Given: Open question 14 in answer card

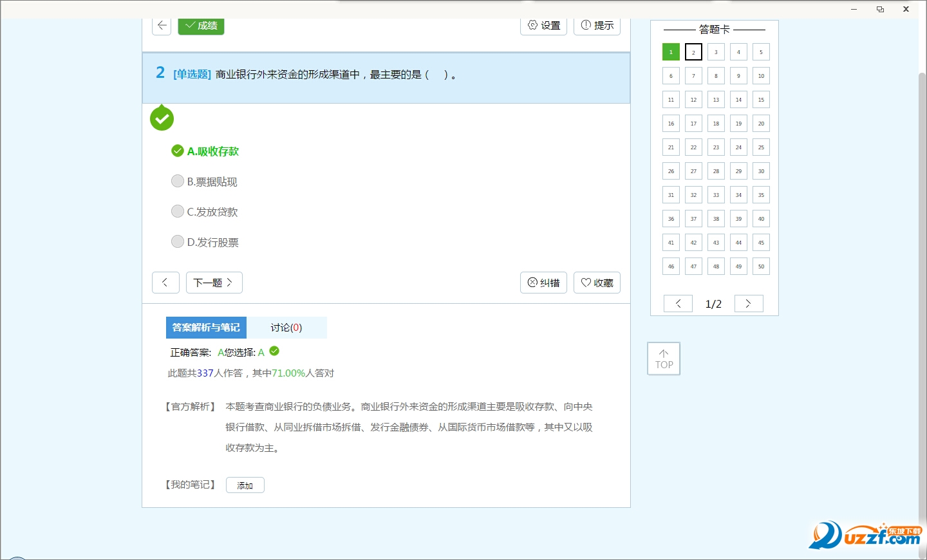Looking at the screenshot, I should [738, 100].
